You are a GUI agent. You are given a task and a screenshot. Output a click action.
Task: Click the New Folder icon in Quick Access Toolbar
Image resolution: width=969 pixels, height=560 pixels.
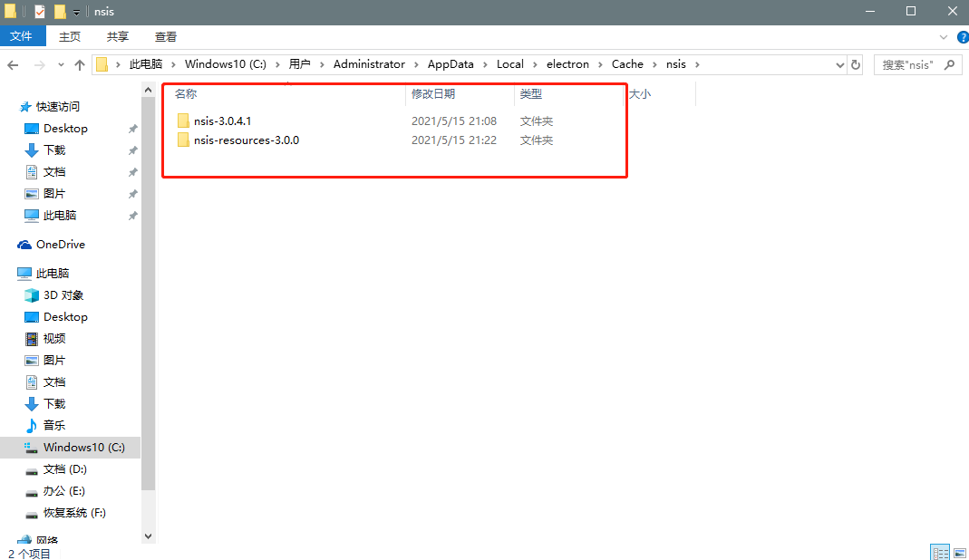[60, 12]
